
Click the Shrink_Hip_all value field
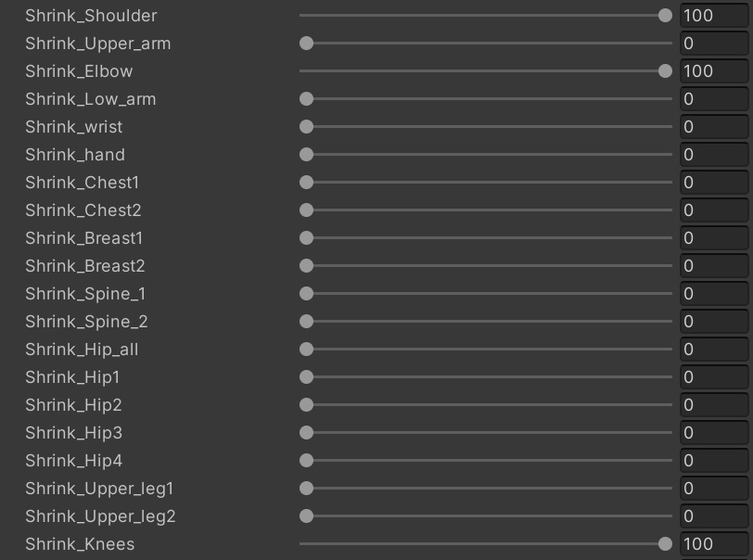pos(714,350)
